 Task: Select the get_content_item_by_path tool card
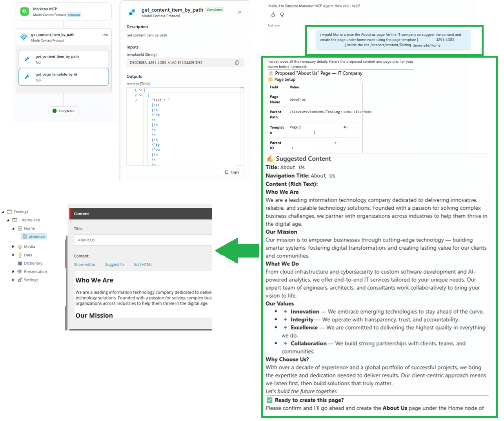pyautogui.click(x=64, y=59)
